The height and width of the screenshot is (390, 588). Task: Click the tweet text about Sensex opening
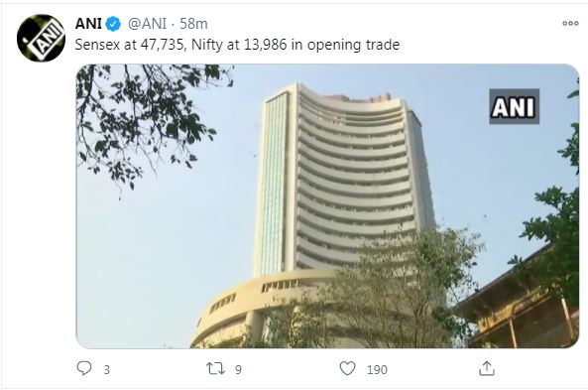(237, 45)
